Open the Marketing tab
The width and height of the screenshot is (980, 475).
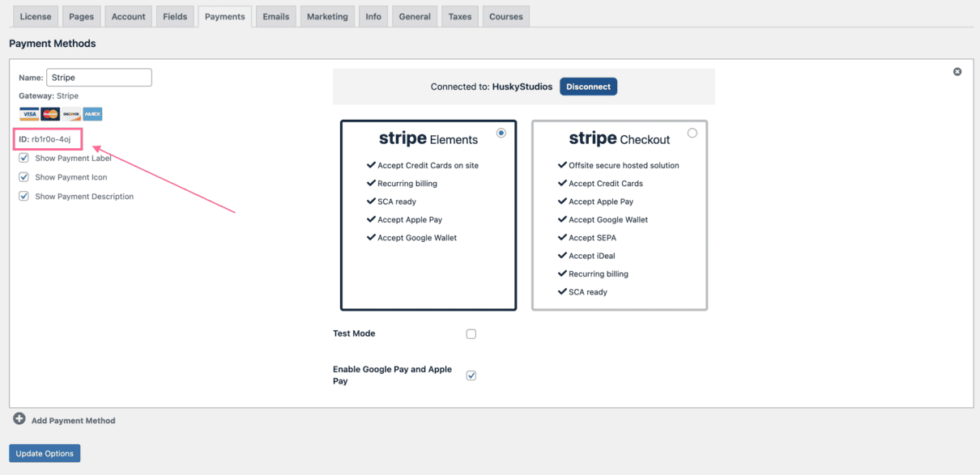click(x=327, y=16)
